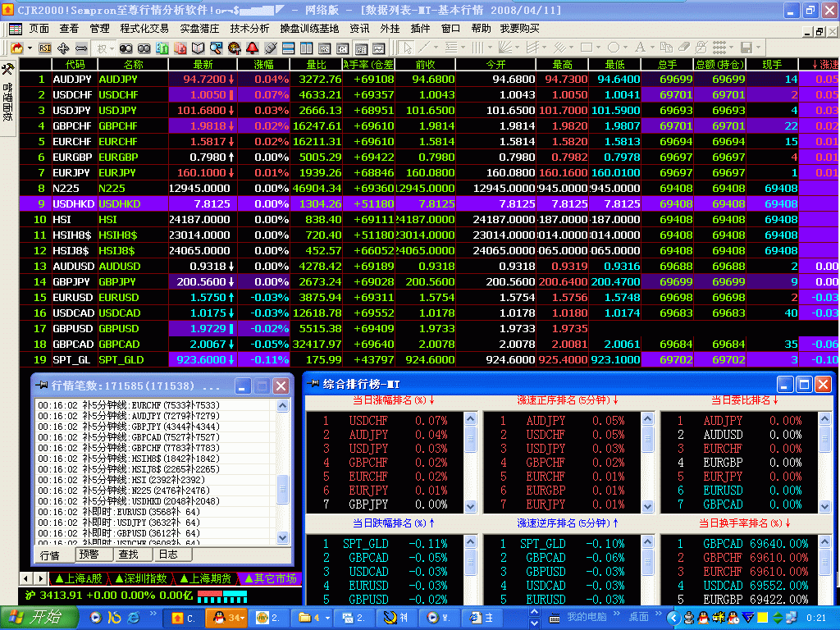The width and height of the screenshot is (840, 630).
Task: Select the SPT_GLD row in the quote list
Action: [428, 360]
